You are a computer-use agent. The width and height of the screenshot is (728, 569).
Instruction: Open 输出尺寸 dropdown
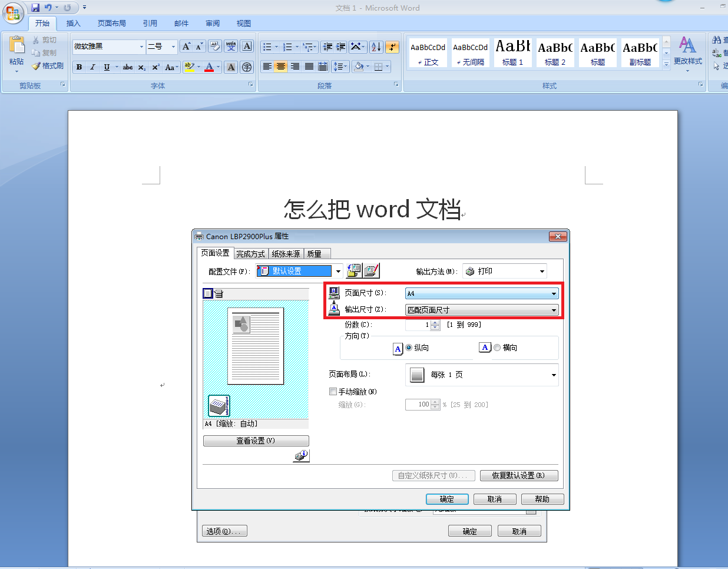[x=482, y=310]
